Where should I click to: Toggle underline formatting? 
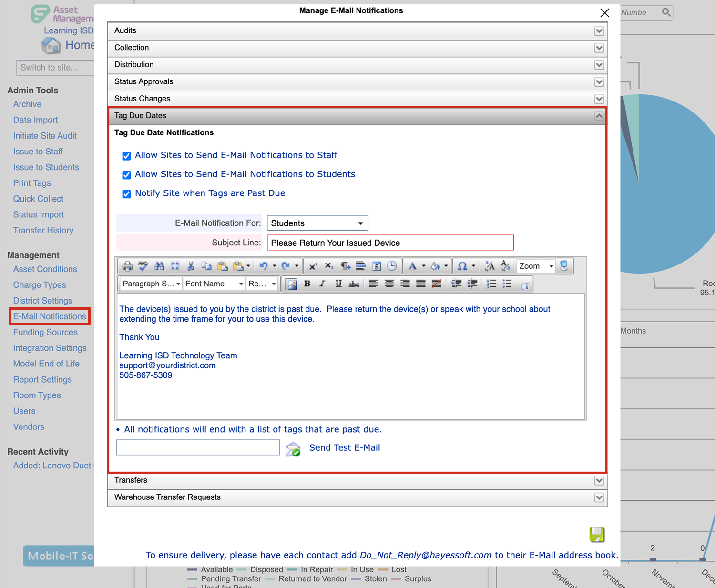click(338, 284)
